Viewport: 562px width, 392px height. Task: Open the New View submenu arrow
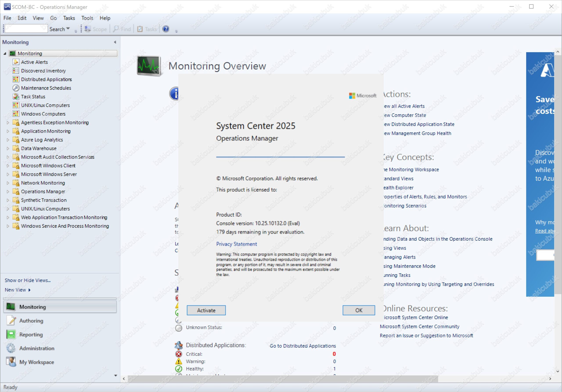pyautogui.click(x=29, y=290)
